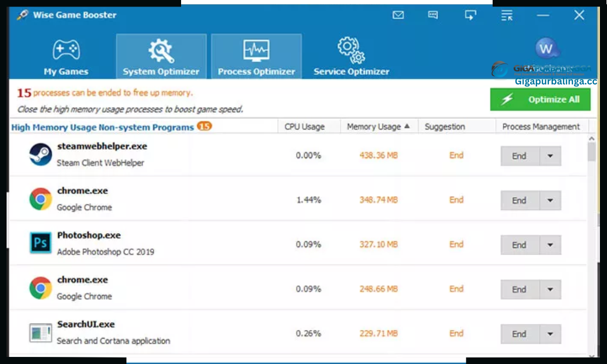
Task: End the chrome.exe process using 348.74 MB
Action: click(x=519, y=200)
